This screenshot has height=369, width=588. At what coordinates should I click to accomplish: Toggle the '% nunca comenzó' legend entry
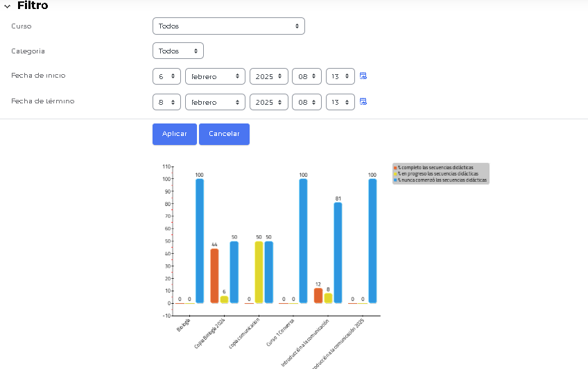point(441,180)
